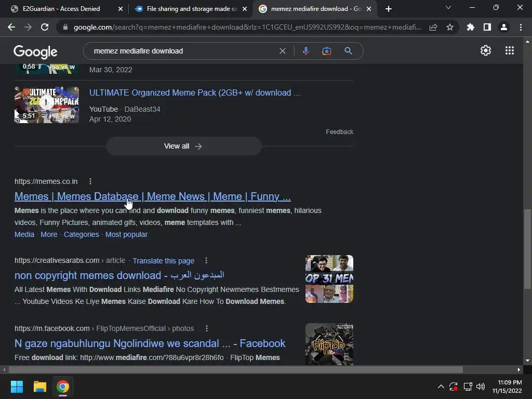Open tab search dropdown chevron
The height and width of the screenshot is (399, 532).
[x=448, y=7]
